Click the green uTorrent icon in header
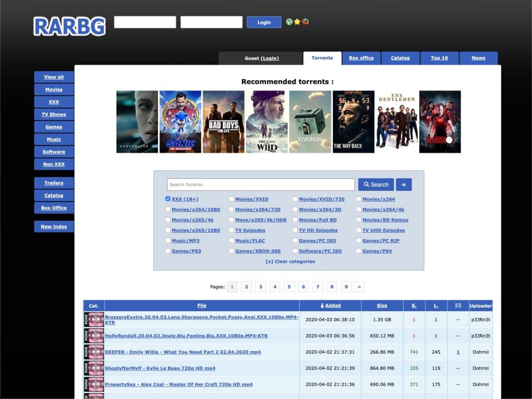This screenshot has width=532, height=399. point(289,22)
